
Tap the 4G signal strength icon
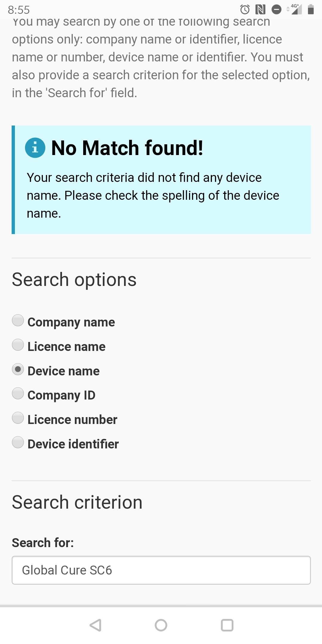pyautogui.click(x=295, y=9)
